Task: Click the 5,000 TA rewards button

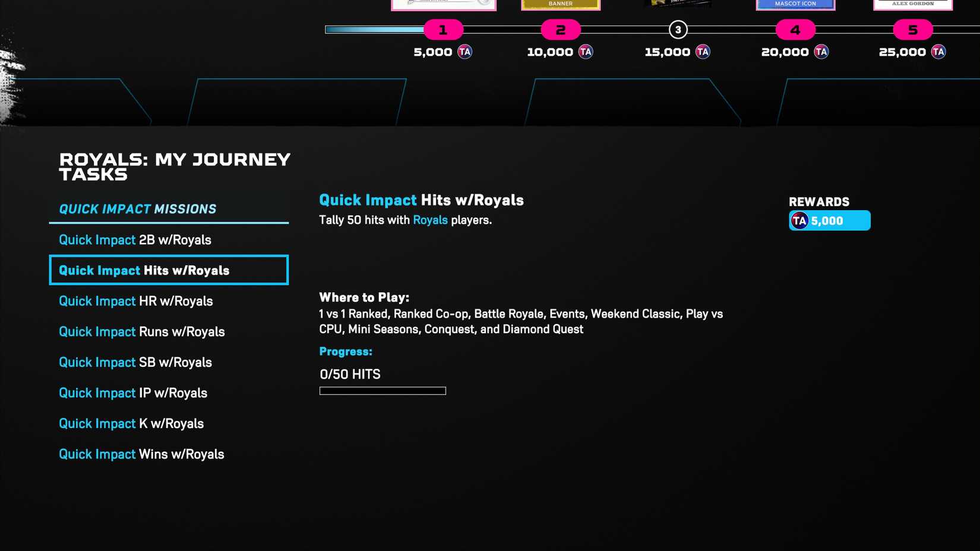Action: 829,221
